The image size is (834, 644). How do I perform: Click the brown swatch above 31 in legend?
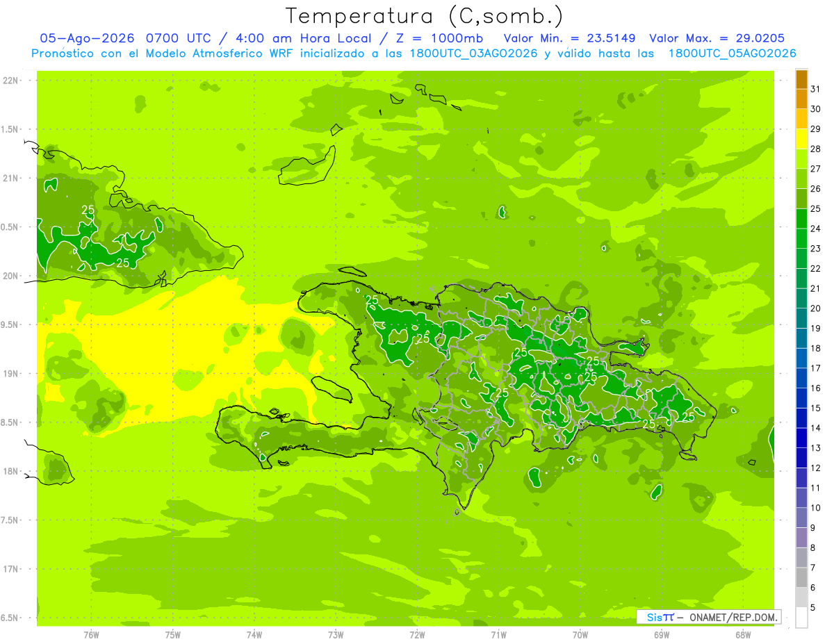tap(801, 79)
